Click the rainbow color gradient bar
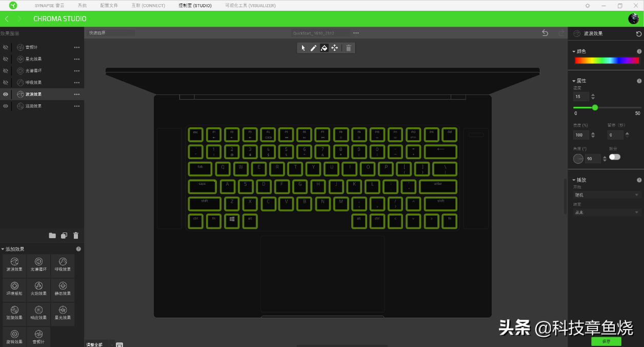Viewport: 644px width, 347px height. pos(607,61)
